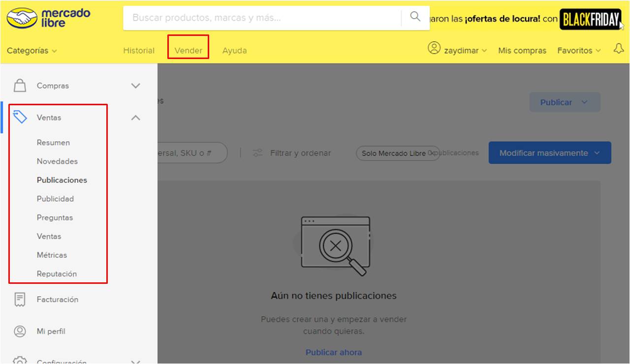The width and height of the screenshot is (630, 364).
Task: Click the Publicar ahora link
Action: click(334, 352)
